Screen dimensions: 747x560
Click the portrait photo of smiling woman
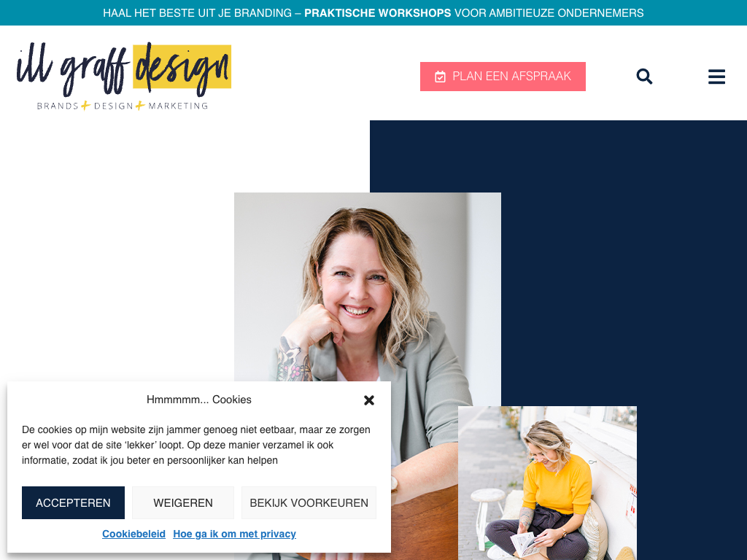pyautogui.click(x=368, y=286)
